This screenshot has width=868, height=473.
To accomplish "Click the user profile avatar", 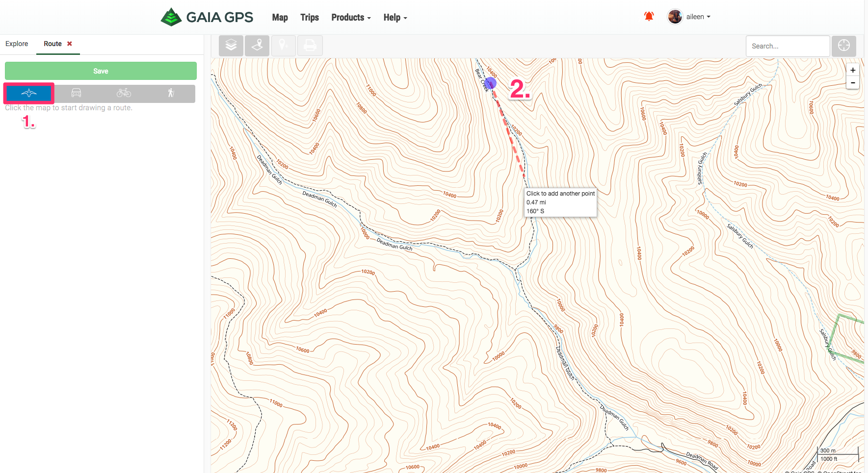I will [675, 17].
